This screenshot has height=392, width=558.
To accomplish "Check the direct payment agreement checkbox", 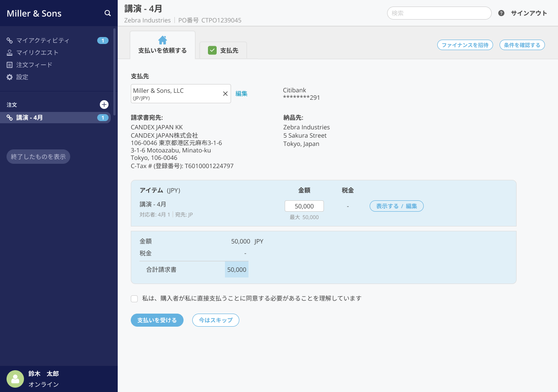I will [x=134, y=299].
